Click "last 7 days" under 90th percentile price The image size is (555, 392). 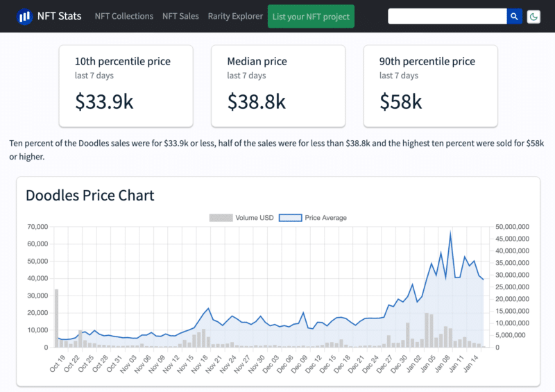tap(398, 76)
